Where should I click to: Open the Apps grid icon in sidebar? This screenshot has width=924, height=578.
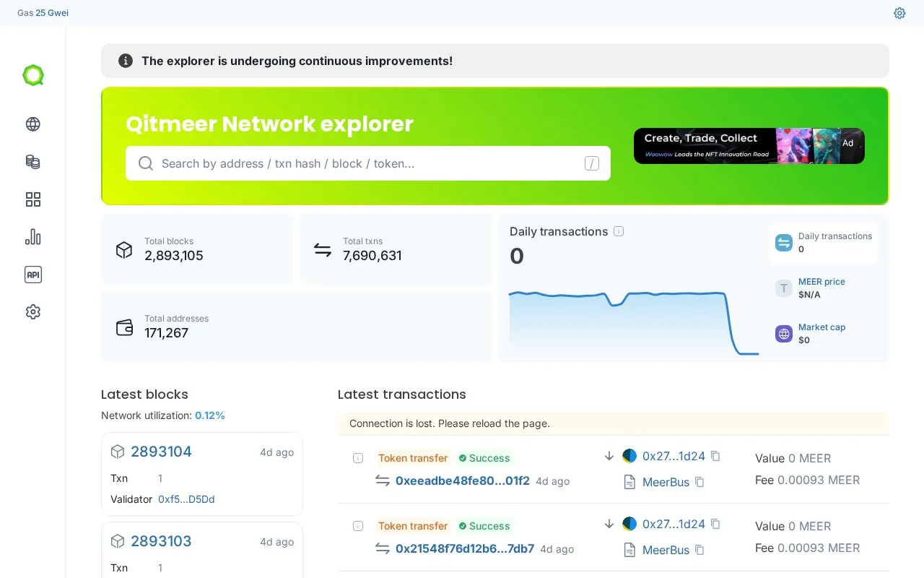33,199
